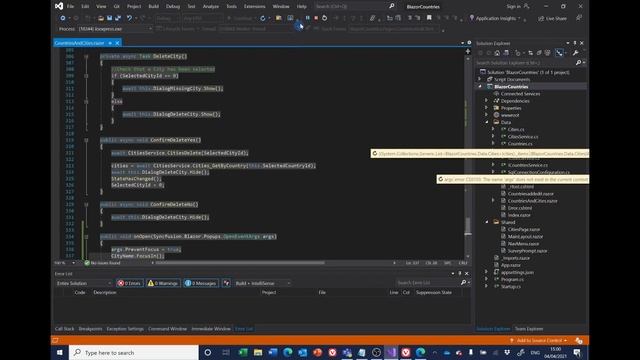640x360 pixels.
Task: Focus the Search Error List field
Action: [x=428, y=282]
